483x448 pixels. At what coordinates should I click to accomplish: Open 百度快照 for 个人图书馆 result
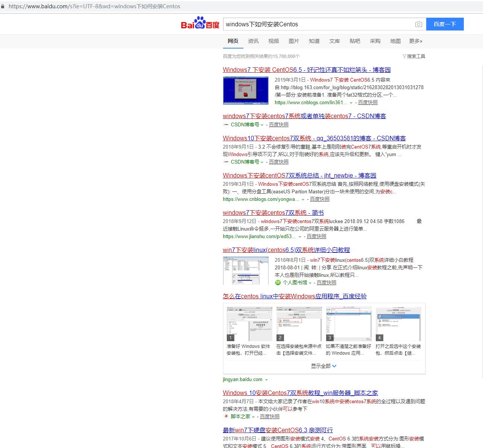pos(327,282)
